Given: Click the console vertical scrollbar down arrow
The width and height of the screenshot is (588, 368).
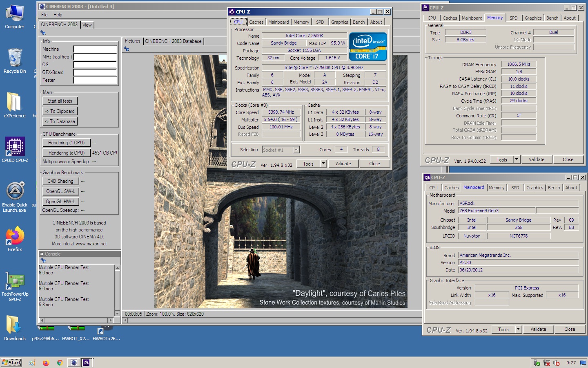Looking at the screenshot, I should click(118, 314).
